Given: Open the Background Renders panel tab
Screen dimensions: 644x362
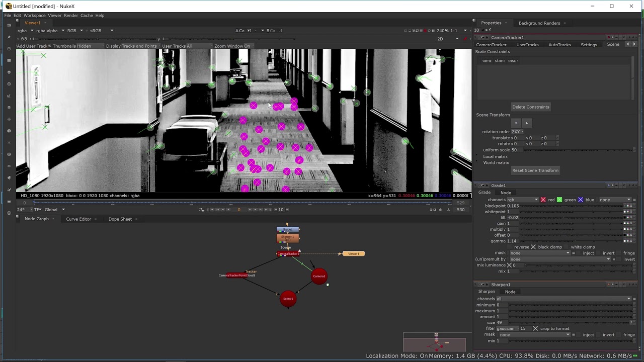Looking at the screenshot, I should 539,23.
